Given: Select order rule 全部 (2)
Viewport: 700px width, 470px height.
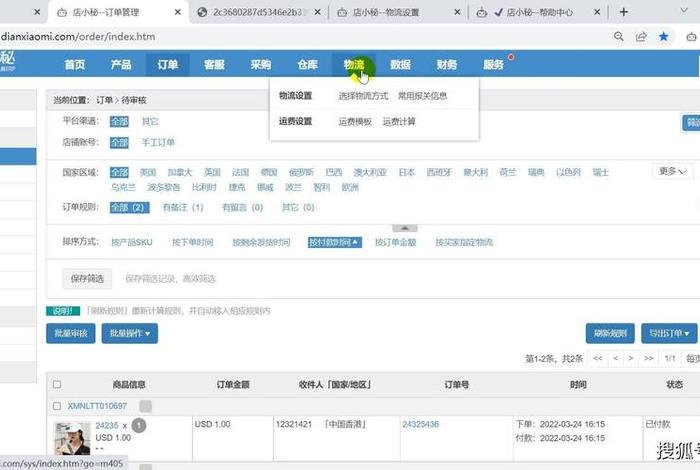Looking at the screenshot, I should [129, 208].
